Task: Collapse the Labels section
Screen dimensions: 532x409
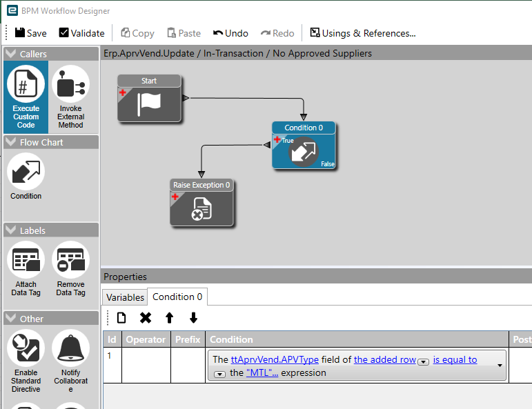Action: pyautogui.click(x=11, y=230)
